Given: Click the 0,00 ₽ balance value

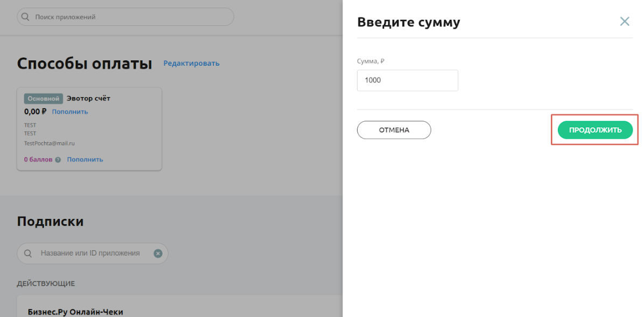Looking at the screenshot, I should 36,112.
